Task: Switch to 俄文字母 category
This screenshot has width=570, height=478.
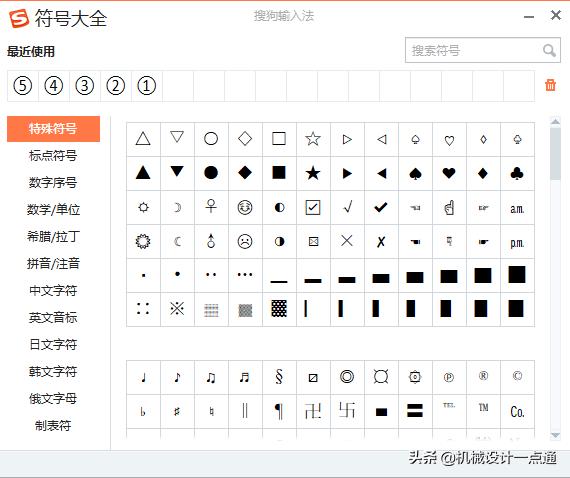Action: coord(53,398)
